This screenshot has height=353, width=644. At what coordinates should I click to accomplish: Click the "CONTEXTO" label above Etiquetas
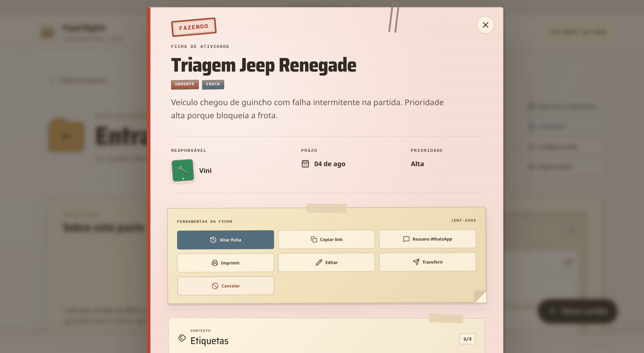point(200,330)
